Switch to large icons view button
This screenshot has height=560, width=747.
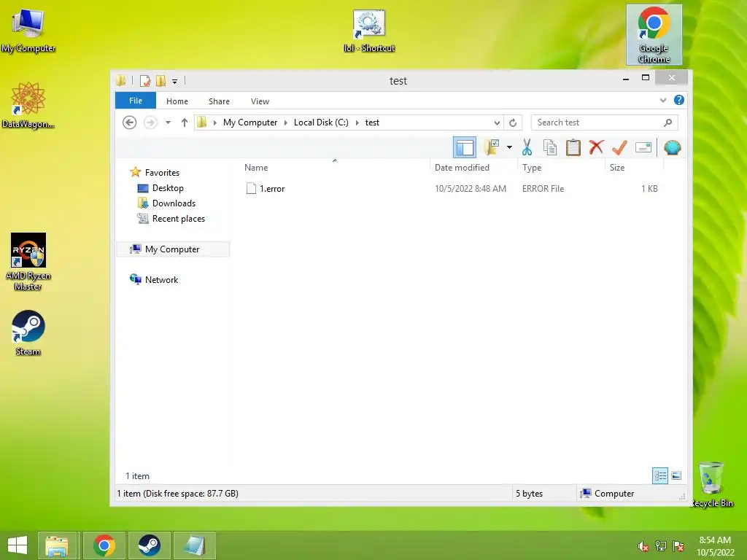pyautogui.click(x=676, y=475)
